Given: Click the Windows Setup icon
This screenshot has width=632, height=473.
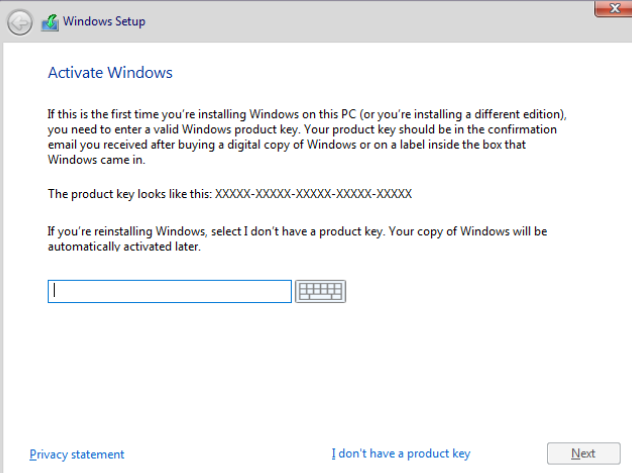Looking at the screenshot, I should 50,23.
